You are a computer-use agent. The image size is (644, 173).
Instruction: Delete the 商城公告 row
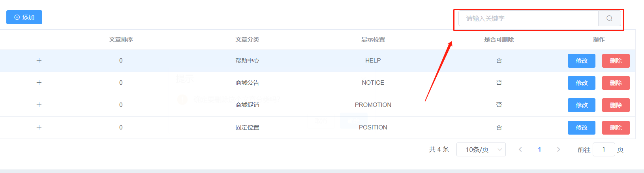[x=616, y=83]
